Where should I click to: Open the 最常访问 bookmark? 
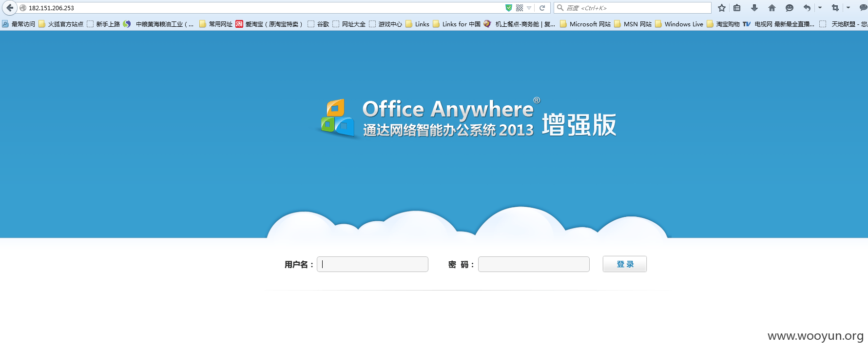[19, 24]
